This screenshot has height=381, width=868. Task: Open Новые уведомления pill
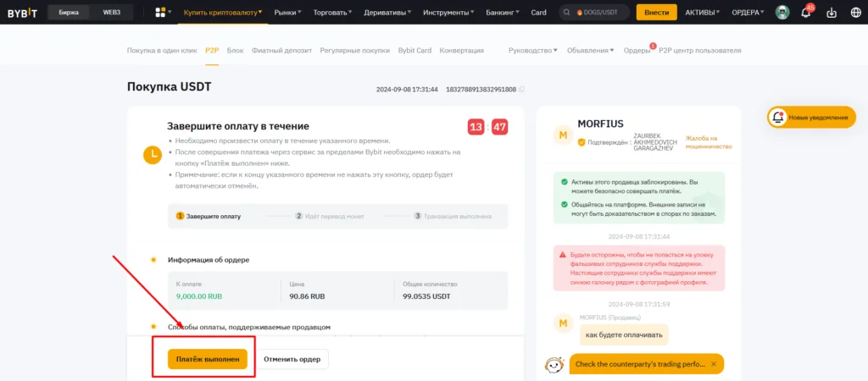[x=811, y=117]
